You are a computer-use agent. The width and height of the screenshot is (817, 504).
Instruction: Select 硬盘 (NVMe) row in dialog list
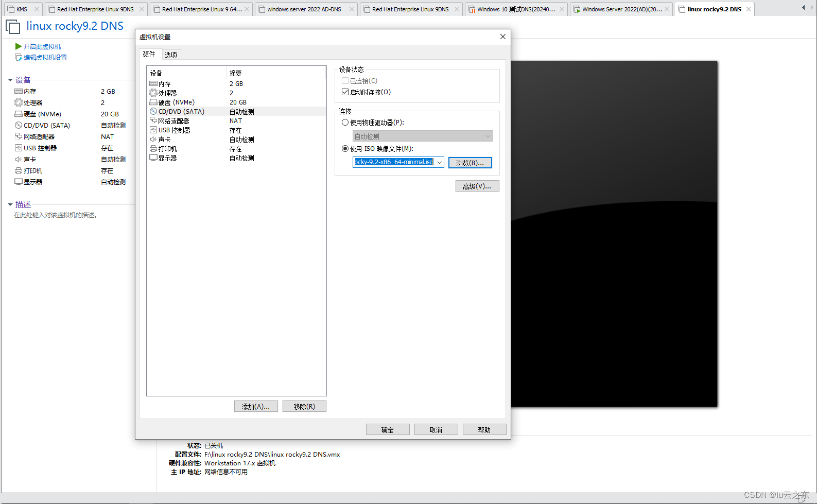(236, 102)
